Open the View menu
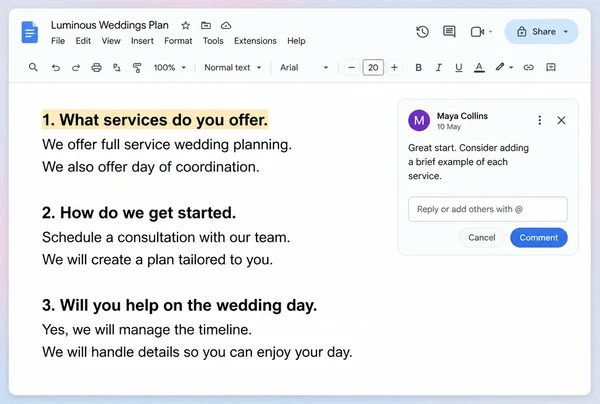 pos(111,41)
